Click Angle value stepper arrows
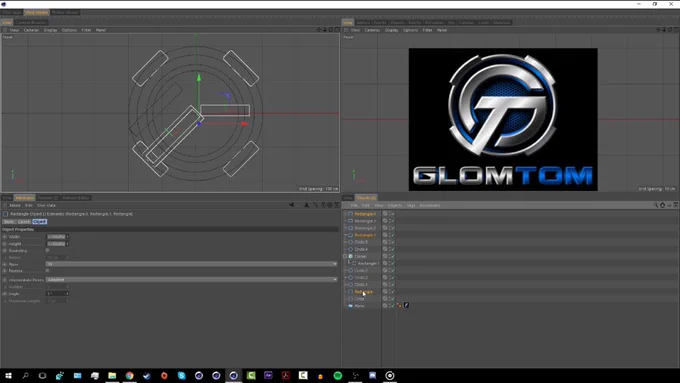Screen dimensions: 680x383 67,294
